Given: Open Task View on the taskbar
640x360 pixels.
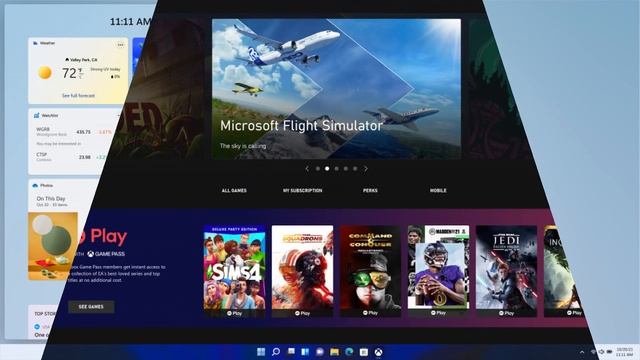Looking at the screenshot, I should (x=291, y=352).
